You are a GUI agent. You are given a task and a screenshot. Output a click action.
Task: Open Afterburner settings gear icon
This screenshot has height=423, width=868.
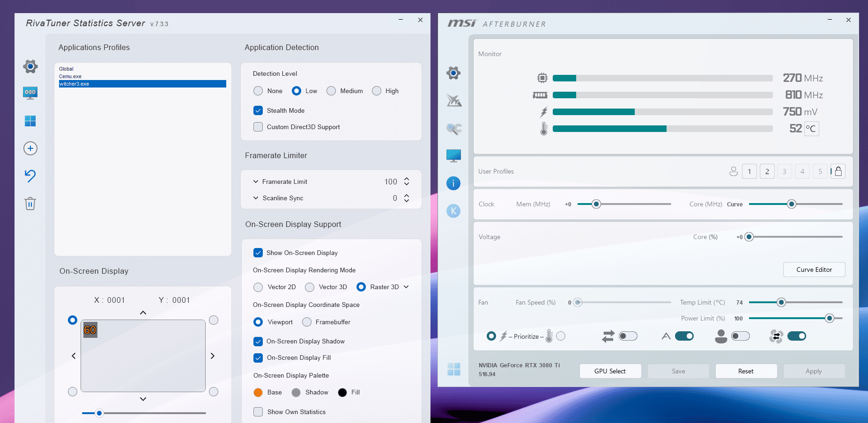click(453, 73)
